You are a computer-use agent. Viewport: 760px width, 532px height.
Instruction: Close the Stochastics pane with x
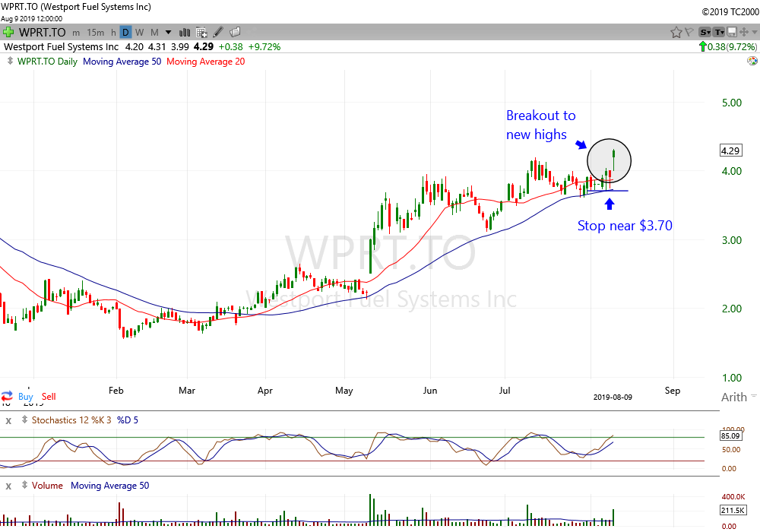point(8,420)
